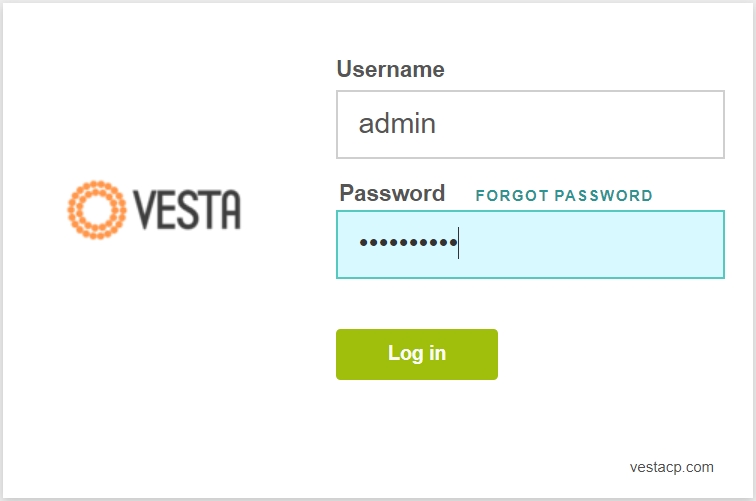Click the orange Vesta ring logo
The width and height of the screenshot is (756, 501).
[x=97, y=210]
